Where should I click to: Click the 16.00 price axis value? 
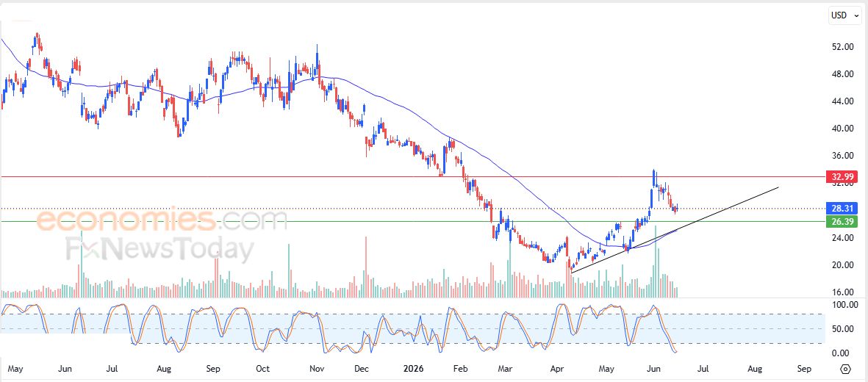[x=842, y=292]
